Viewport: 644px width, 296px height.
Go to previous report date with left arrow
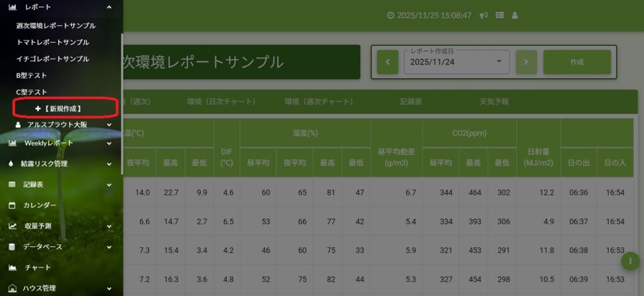click(x=387, y=62)
